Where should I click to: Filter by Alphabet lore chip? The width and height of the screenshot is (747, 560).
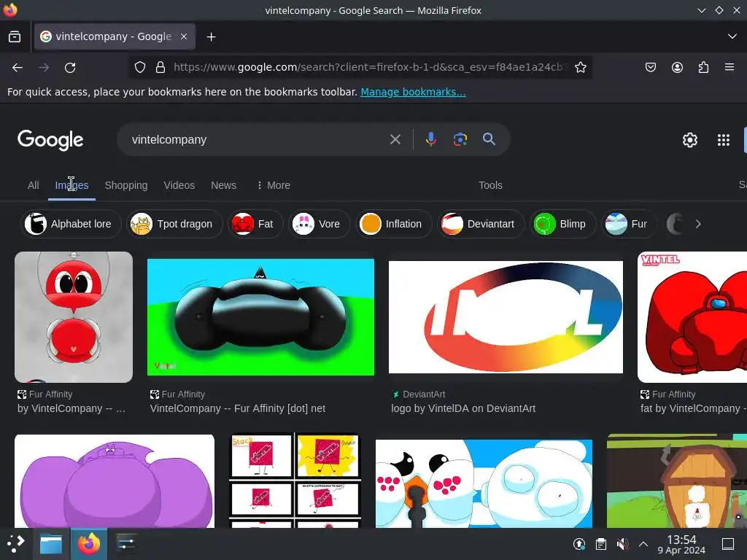click(71, 224)
